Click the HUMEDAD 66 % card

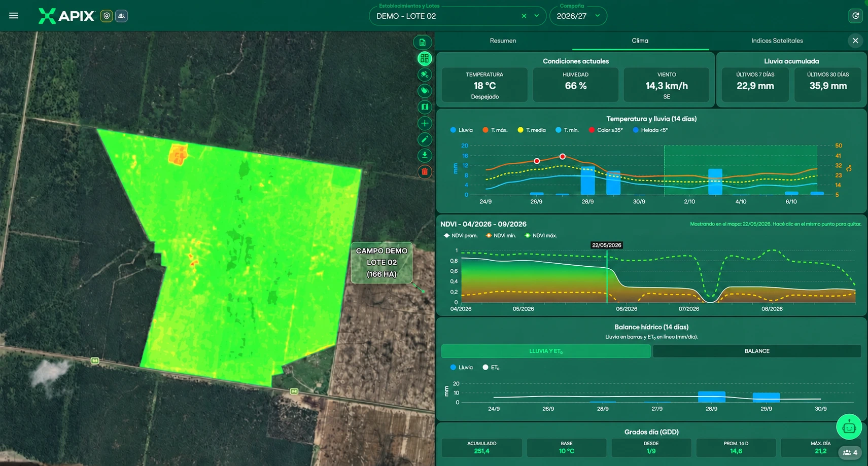pos(575,85)
